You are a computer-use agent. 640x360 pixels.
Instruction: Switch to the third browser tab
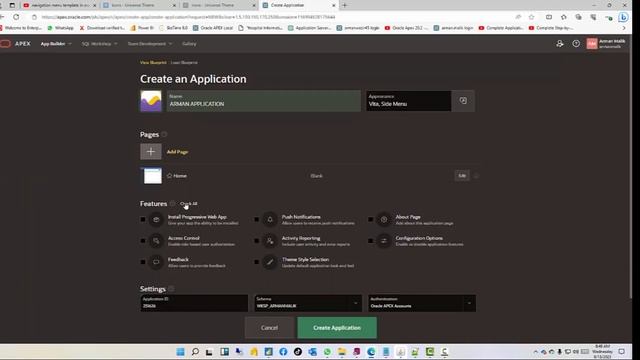pyautogui.click(x=218, y=5)
